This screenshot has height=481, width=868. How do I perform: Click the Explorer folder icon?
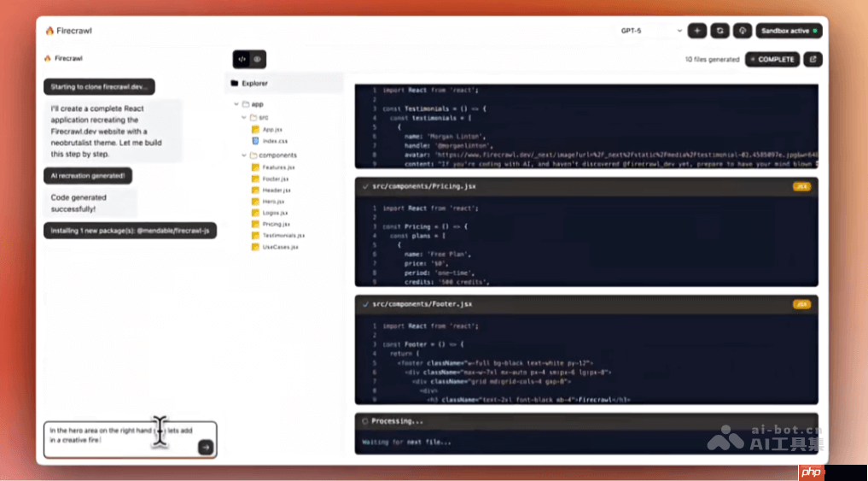(235, 84)
